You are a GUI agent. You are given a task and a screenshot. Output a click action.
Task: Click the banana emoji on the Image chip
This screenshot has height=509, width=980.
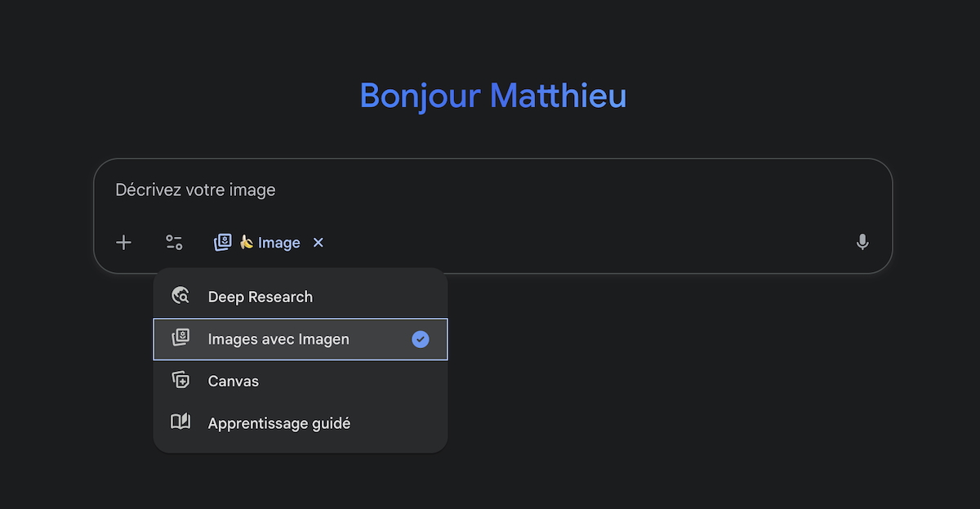pyautogui.click(x=246, y=242)
